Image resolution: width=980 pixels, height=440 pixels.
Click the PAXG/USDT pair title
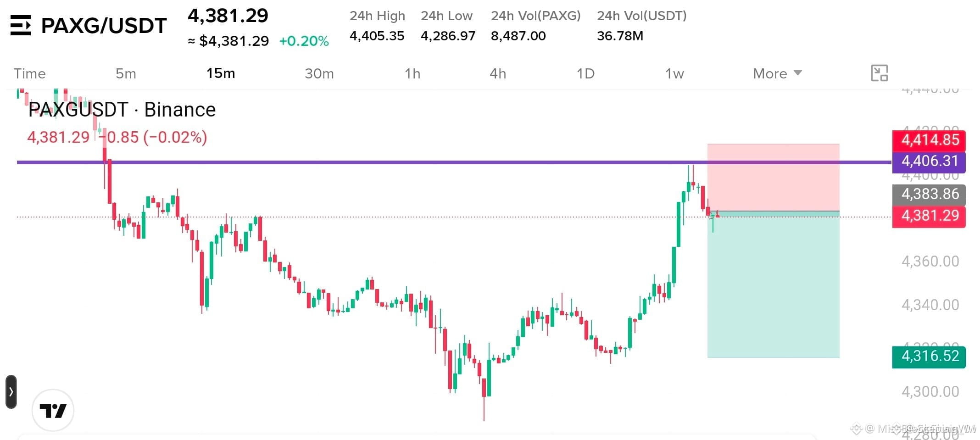(x=104, y=26)
